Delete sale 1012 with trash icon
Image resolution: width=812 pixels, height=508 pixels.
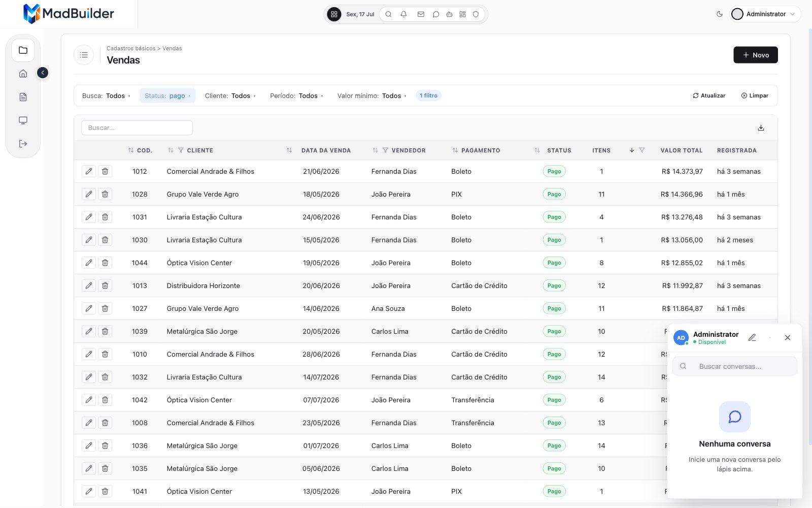click(105, 171)
